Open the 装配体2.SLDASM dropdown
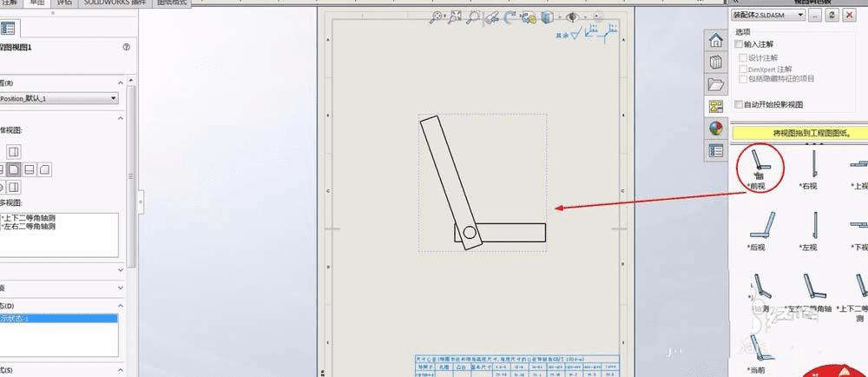868x377 pixels. click(x=768, y=15)
